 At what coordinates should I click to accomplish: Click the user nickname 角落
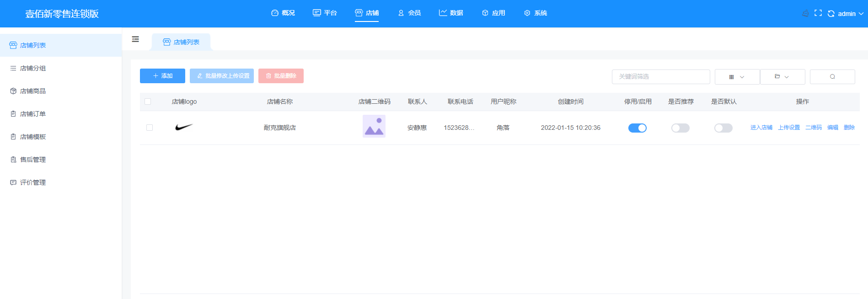coord(503,128)
